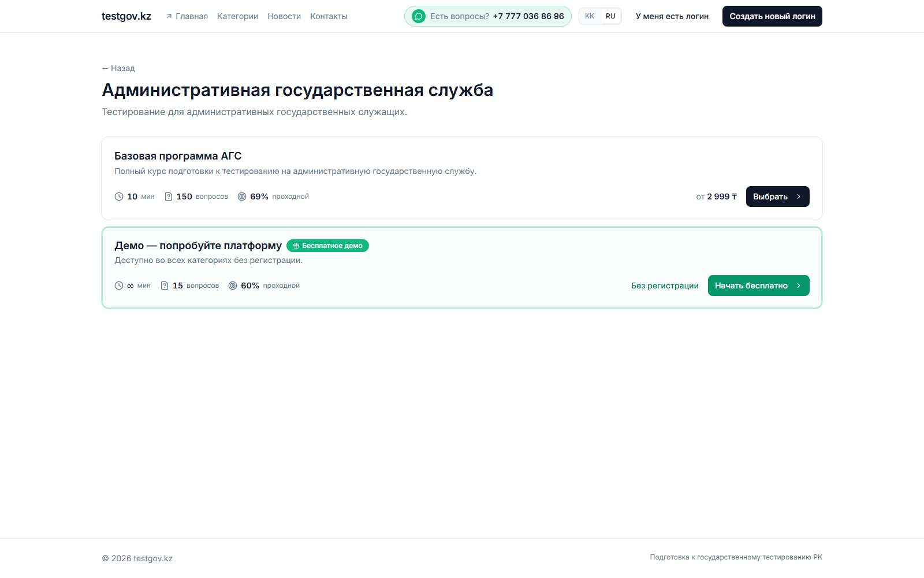Click the phone number +7 777 036 86 96
Image resolution: width=924 pixels, height=578 pixels.
click(x=528, y=16)
